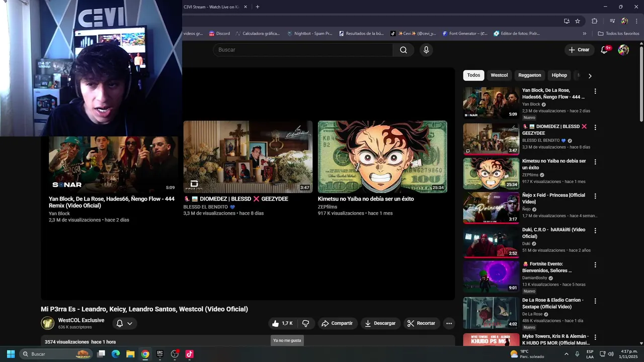Screen dimensions: 644x362
Task: Open the Nightbot - Spam Pr... bookmark
Action: pyautogui.click(x=310, y=34)
